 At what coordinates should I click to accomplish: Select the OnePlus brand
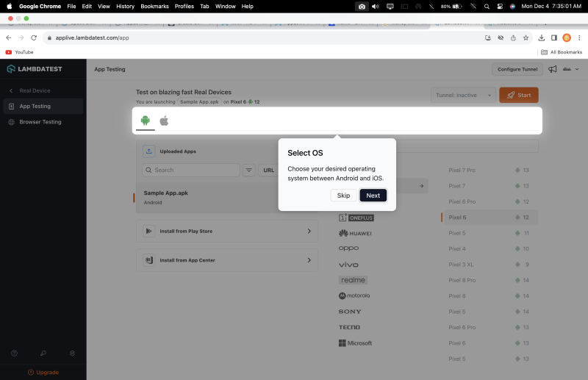point(356,218)
